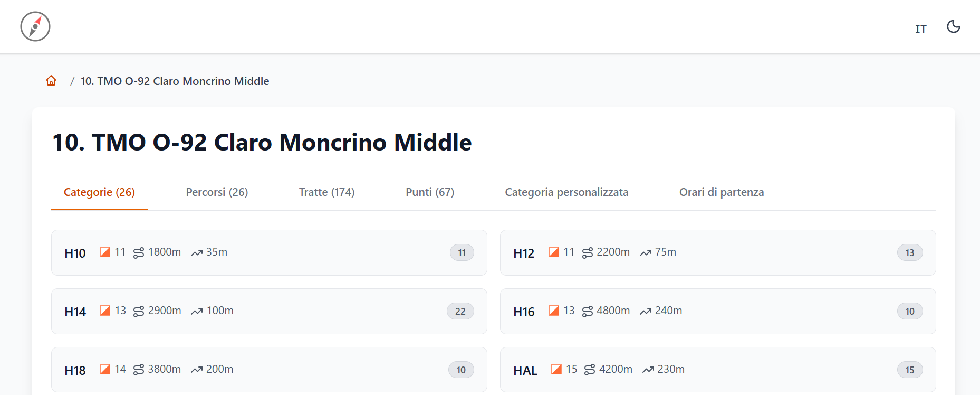View the Orari di partenza tab
Viewport: 980px width, 395px height.
click(x=721, y=192)
